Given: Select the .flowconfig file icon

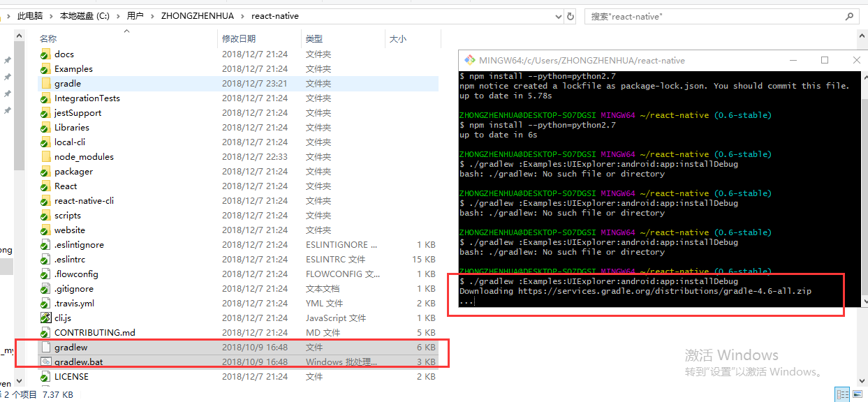Looking at the screenshot, I should click(x=45, y=274).
